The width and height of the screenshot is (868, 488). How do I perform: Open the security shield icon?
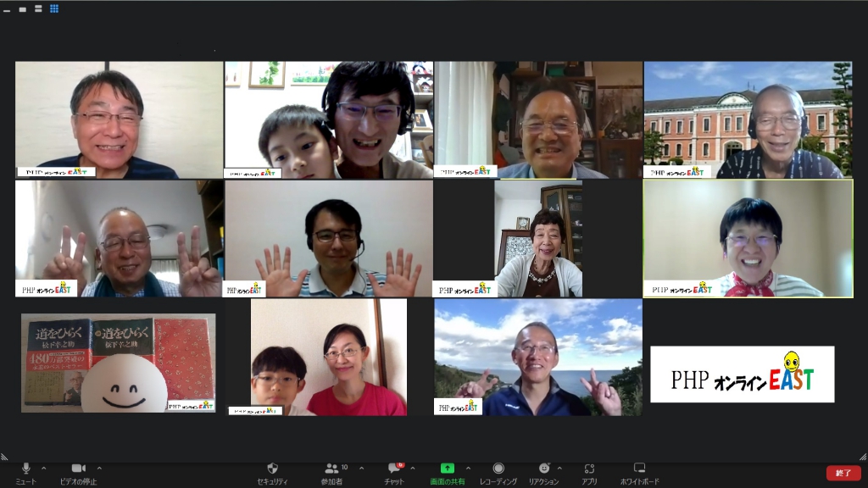[272, 469]
